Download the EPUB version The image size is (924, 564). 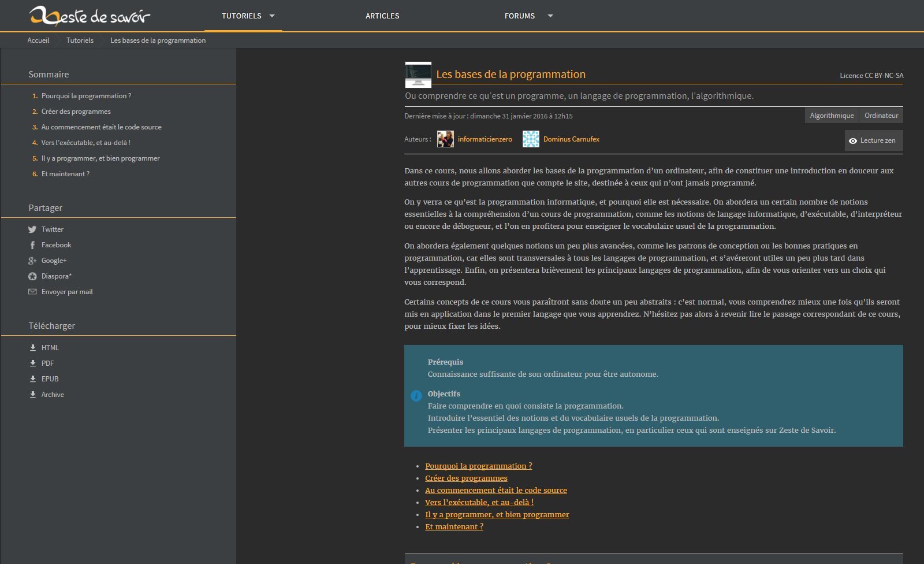click(50, 379)
